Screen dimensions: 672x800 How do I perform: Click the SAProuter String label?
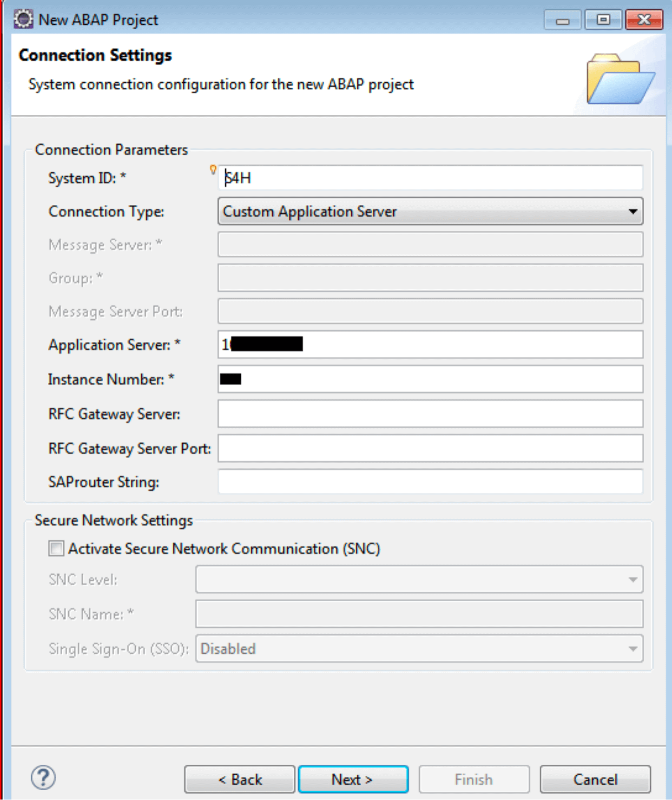[104, 482]
